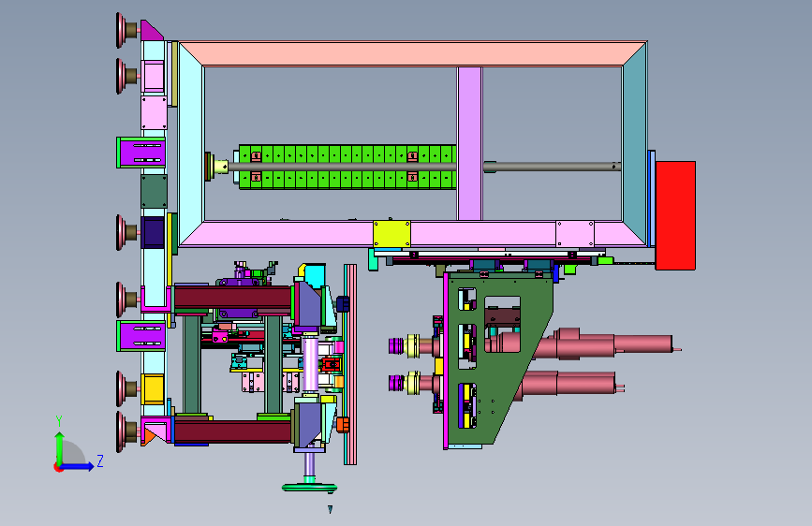Select the orange block beside the pink vertical rail
This screenshot has width=812, height=526.
pyautogui.click(x=343, y=425)
